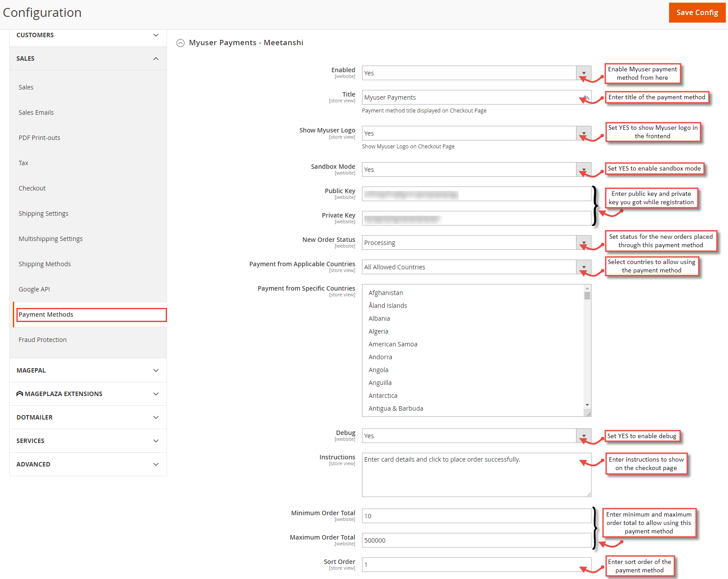The image size is (728, 579).
Task: Click the Myuser Payments - Meetanshi heading
Action: (x=246, y=43)
